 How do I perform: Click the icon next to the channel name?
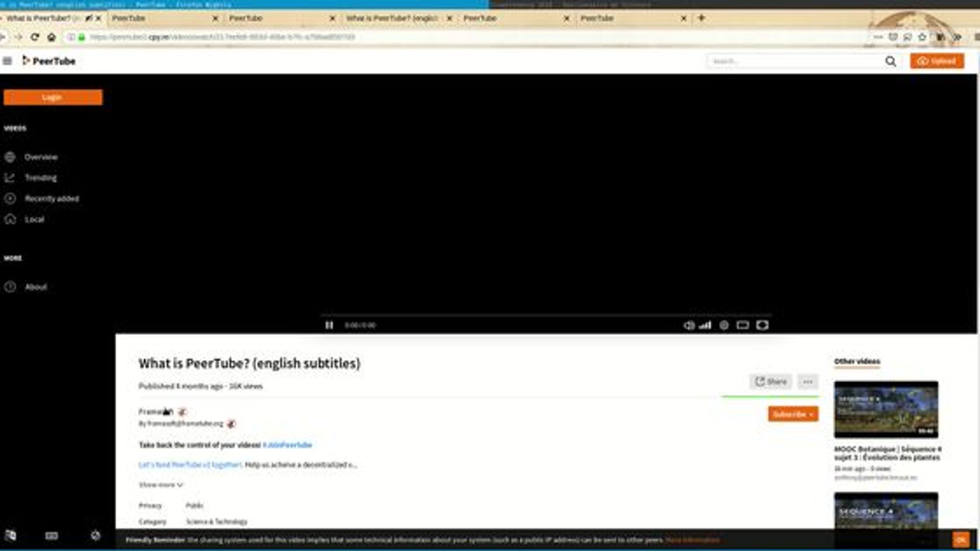182,412
